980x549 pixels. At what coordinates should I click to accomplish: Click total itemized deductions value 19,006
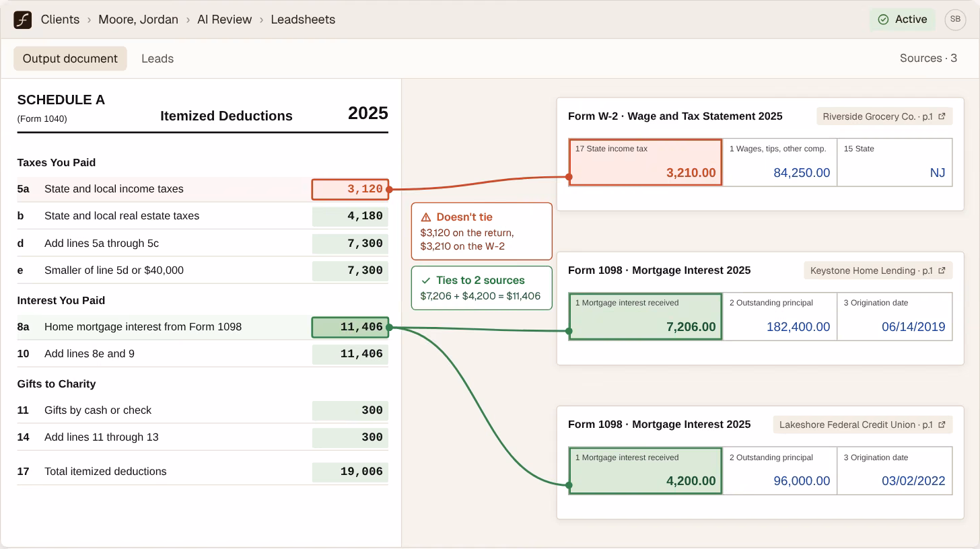point(350,472)
